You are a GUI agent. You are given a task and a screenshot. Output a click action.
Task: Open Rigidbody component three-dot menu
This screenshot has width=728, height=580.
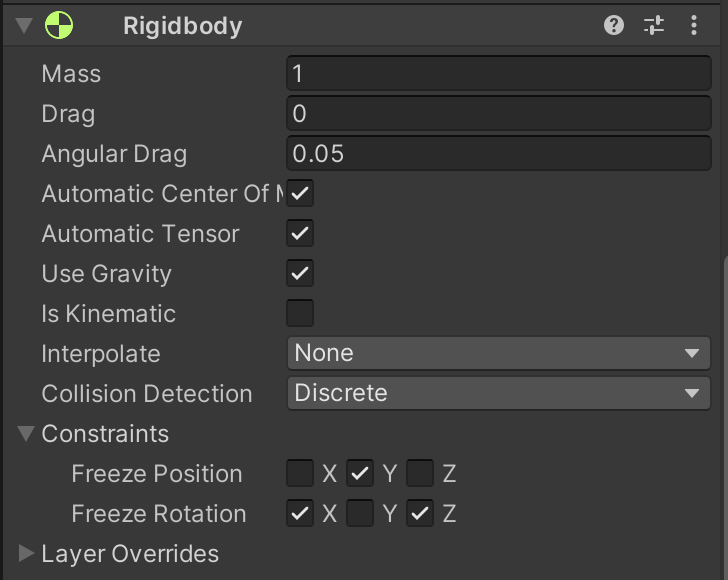694,25
